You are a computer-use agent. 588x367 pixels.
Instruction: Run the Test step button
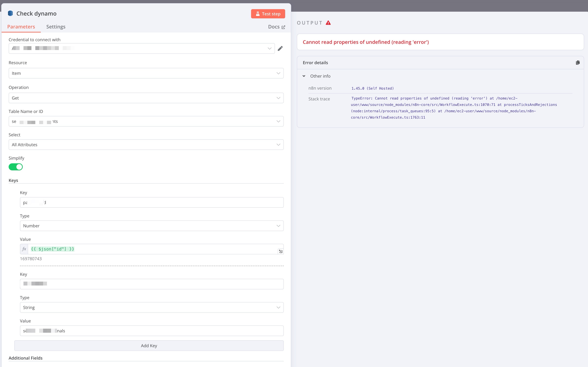click(x=268, y=14)
